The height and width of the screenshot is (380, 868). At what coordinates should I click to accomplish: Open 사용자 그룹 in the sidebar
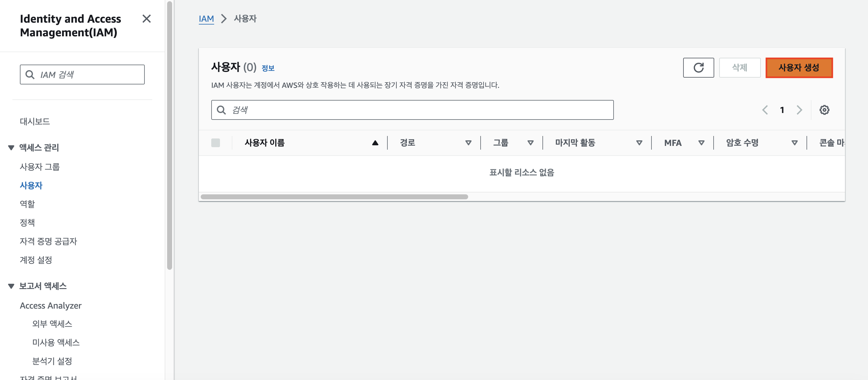coord(39,167)
